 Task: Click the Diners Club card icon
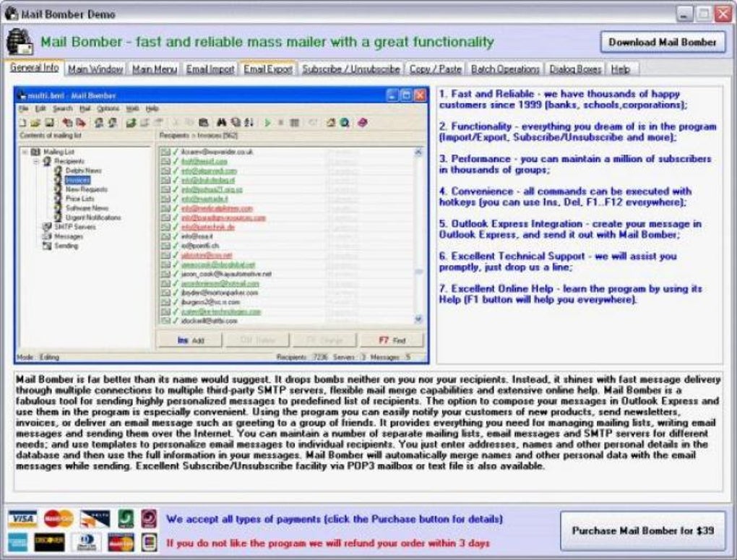pos(87,543)
